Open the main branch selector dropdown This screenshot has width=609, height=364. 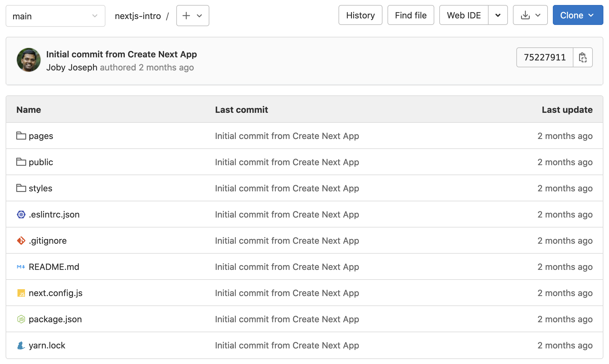click(x=55, y=16)
